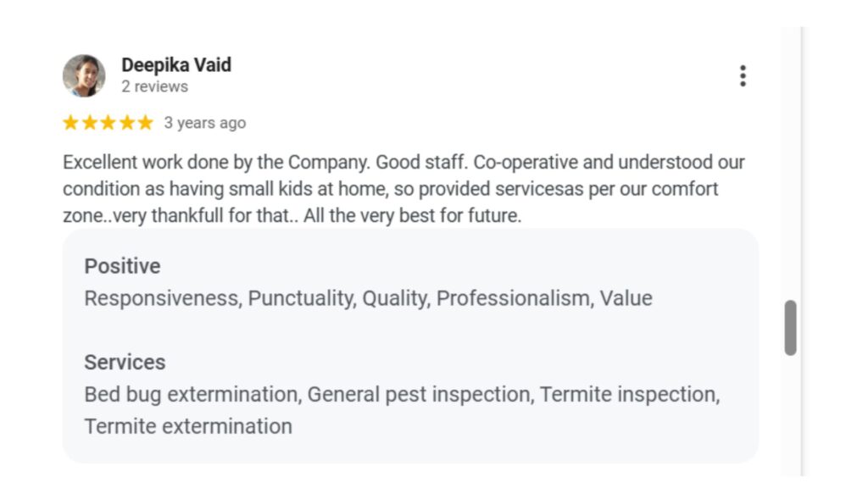The width and height of the screenshot is (868, 488).
Task: Click Deepika Vaid's profile picture
Action: tap(84, 76)
